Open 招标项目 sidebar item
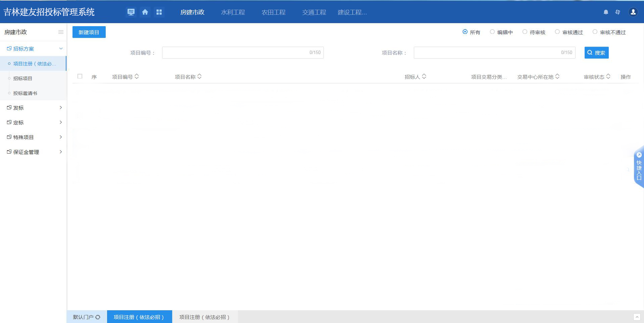Viewport: 644px width, 323px height. pyautogui.click(x=33, y=78)
